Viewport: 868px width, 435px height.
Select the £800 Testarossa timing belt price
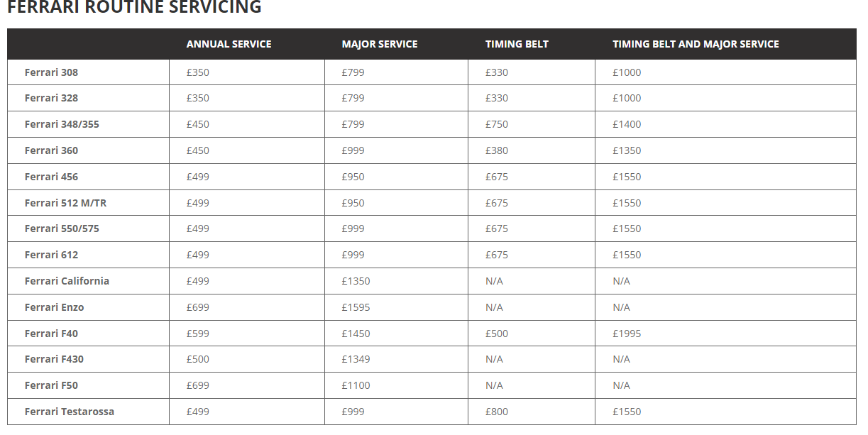(497, 412)
